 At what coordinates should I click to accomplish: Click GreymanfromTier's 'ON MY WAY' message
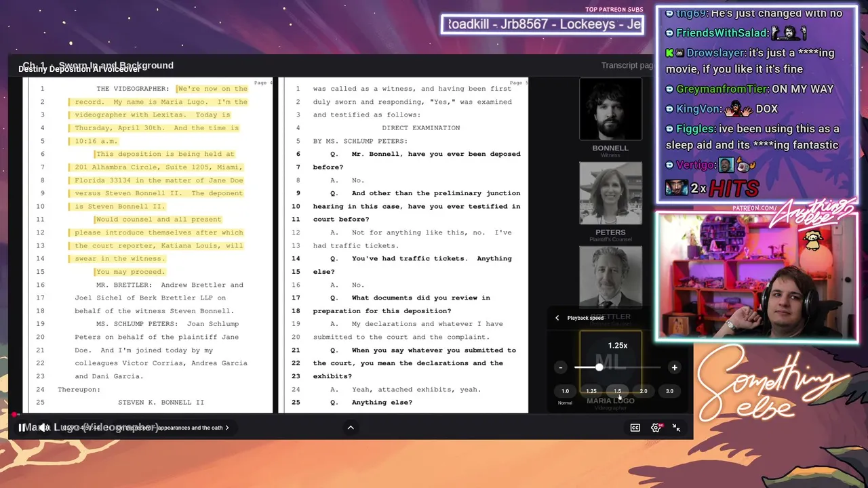click(x=804, y=89)
